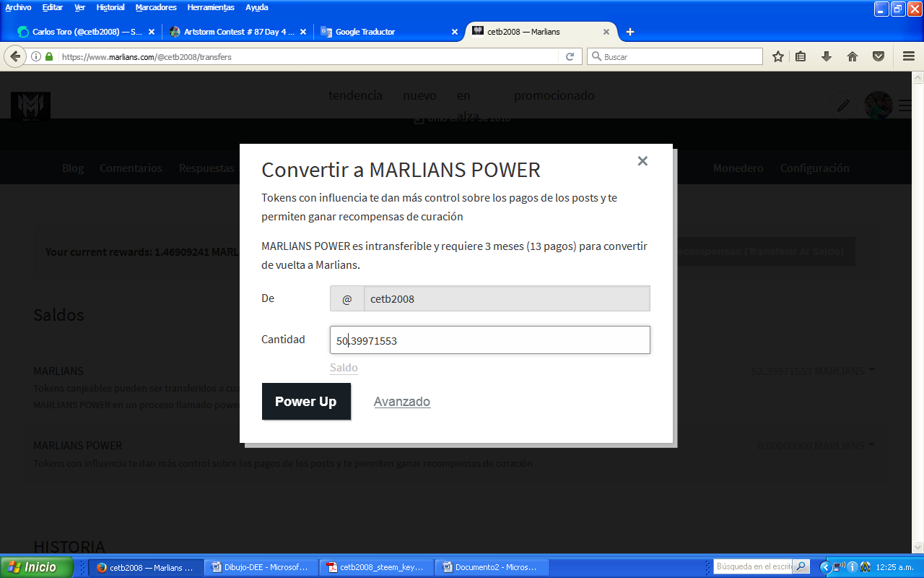This screenshot has height=578, width=924.
Task: Click the Windows Inicio start button
Action: tap(36, 567)
